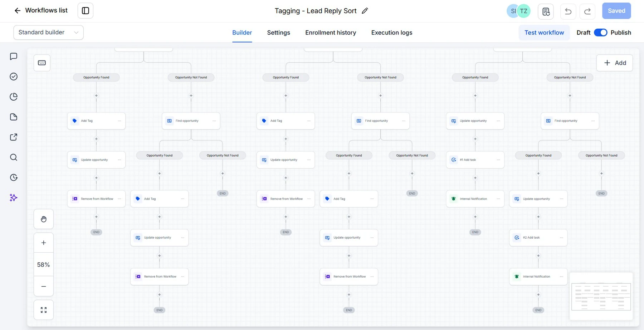The width and height of the screenshot is (644, 330).
Task: Open the workflow notes/version icon
Action: click(546, 11)
